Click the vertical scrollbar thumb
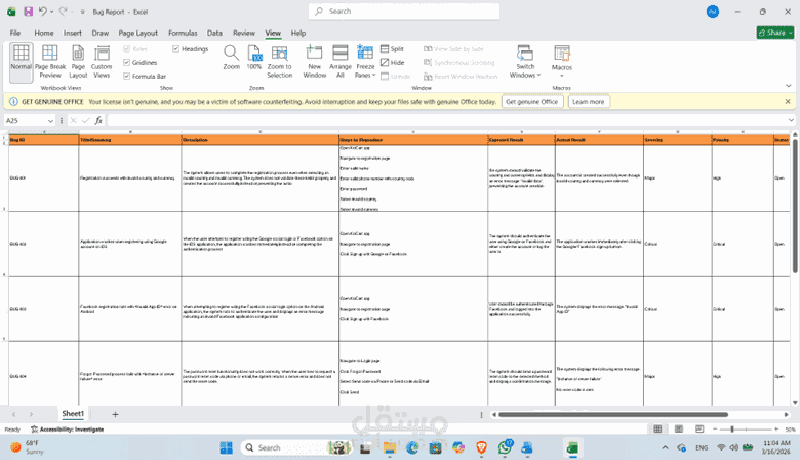Screen dimensions: 800x460 tap(795, 204)
